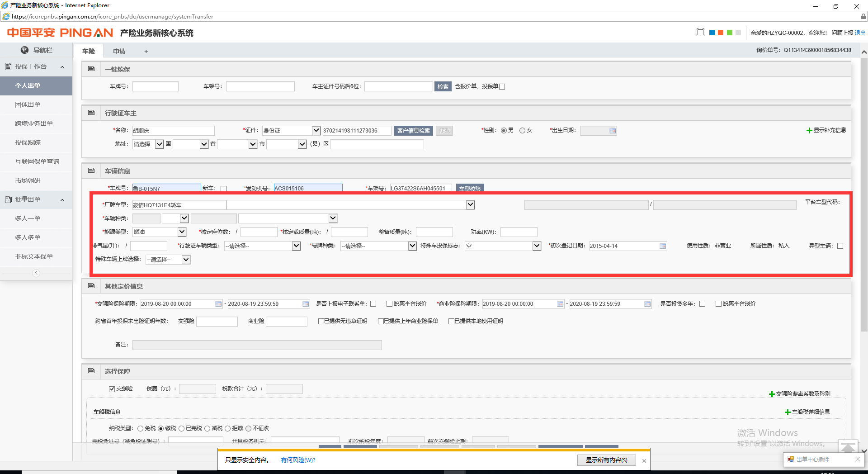Click the 检索 search button
The width and height of the screenshot is (868, 474).
click(443, 86)
